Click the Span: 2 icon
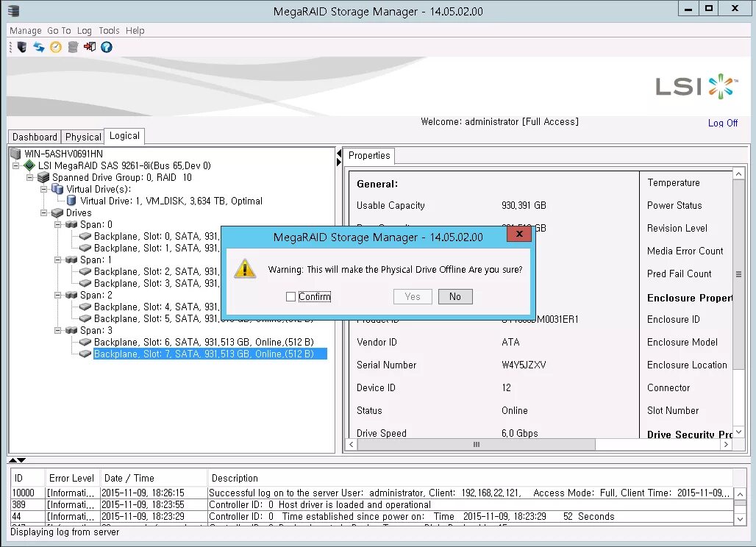The width and height of the screenshot is (756, 547). tap(71, 295)
